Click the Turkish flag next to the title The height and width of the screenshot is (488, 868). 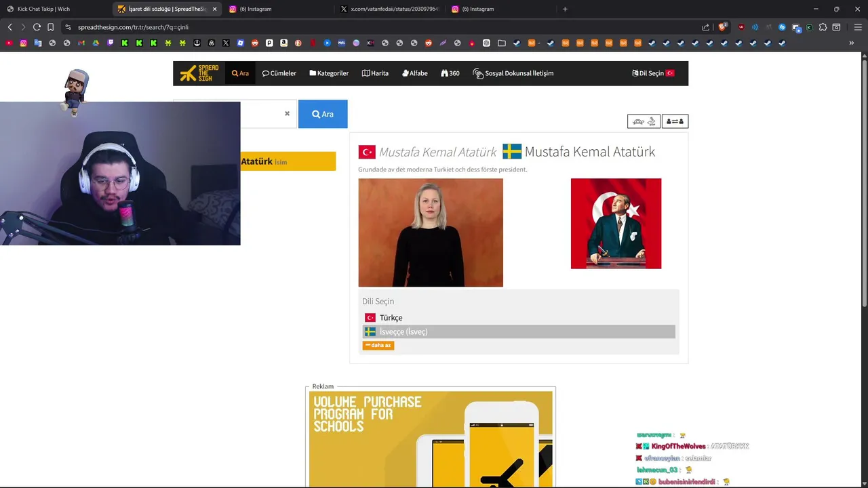(x=367, y=152)
